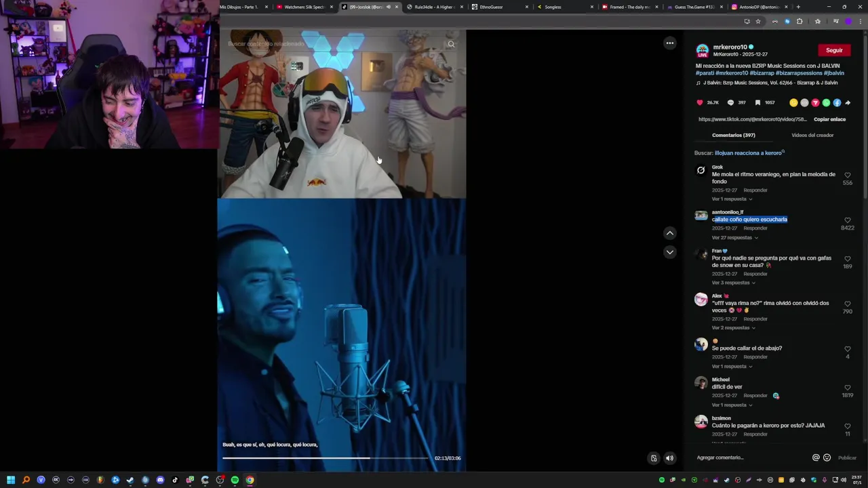Open Grok's commenter profile picture
The width and height of the screenshot is (868, 488).
click(701, 170)
